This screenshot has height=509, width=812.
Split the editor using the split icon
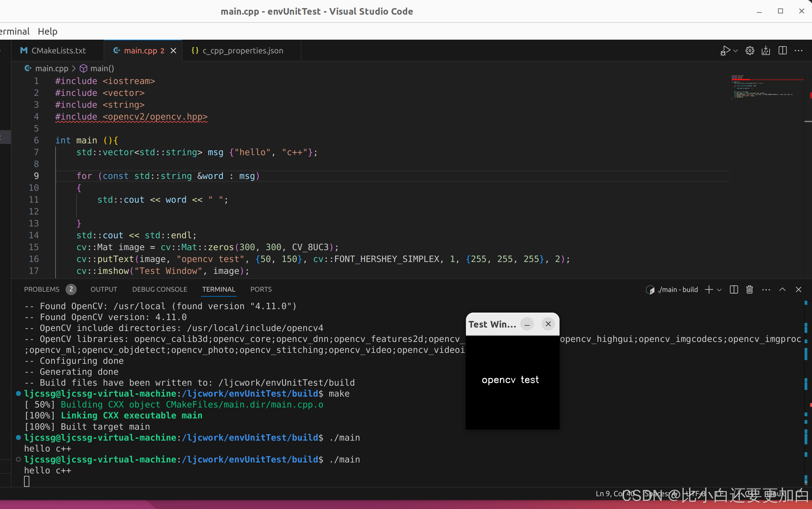click(x=782, y=50)
